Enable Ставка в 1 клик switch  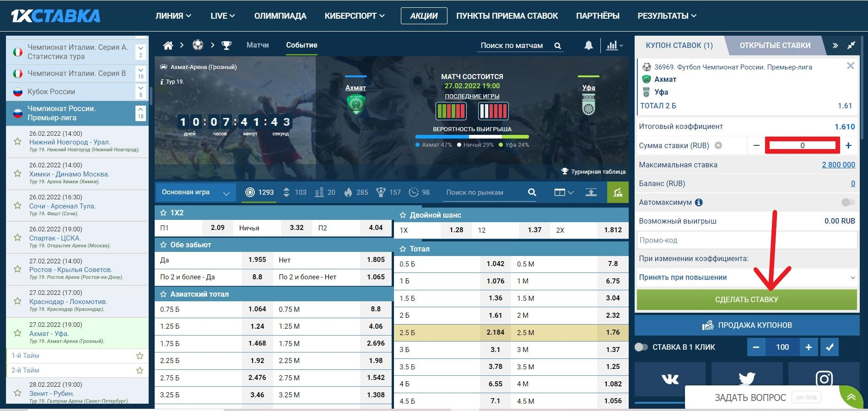[642, 347]
